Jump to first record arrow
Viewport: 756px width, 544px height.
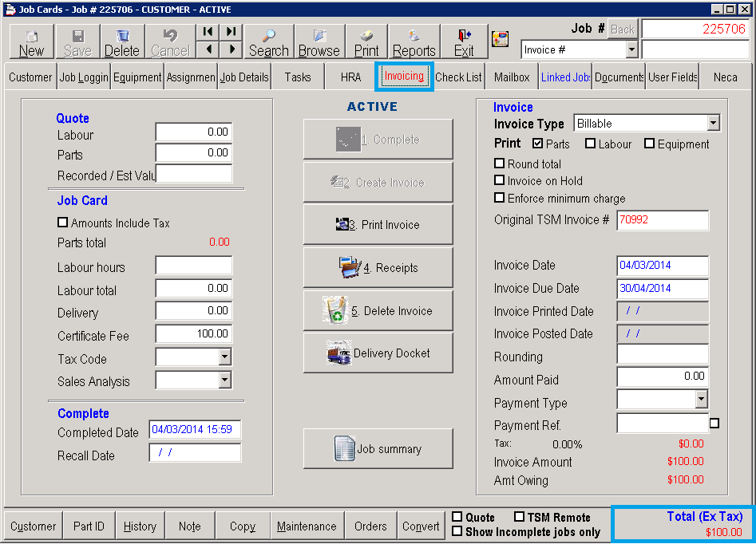[208, 32]
